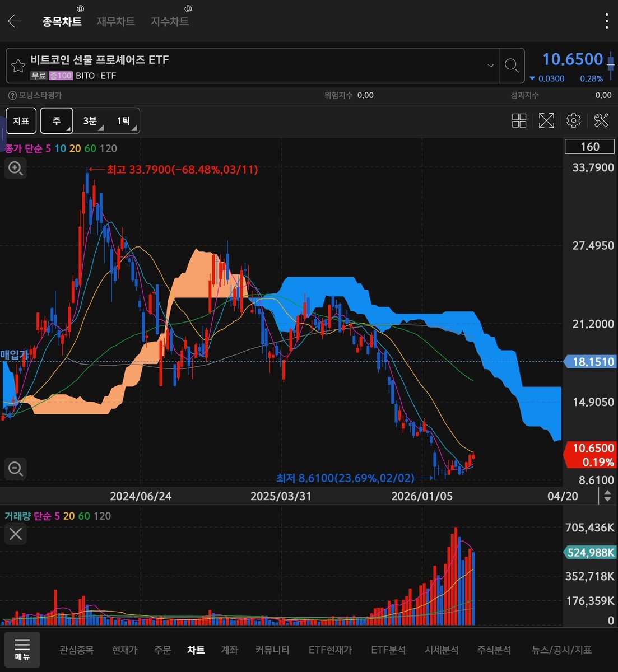This screenshot has width=618, height=672.
Task: Switch to the 재무차트 tab
Action: pos(116,21)
